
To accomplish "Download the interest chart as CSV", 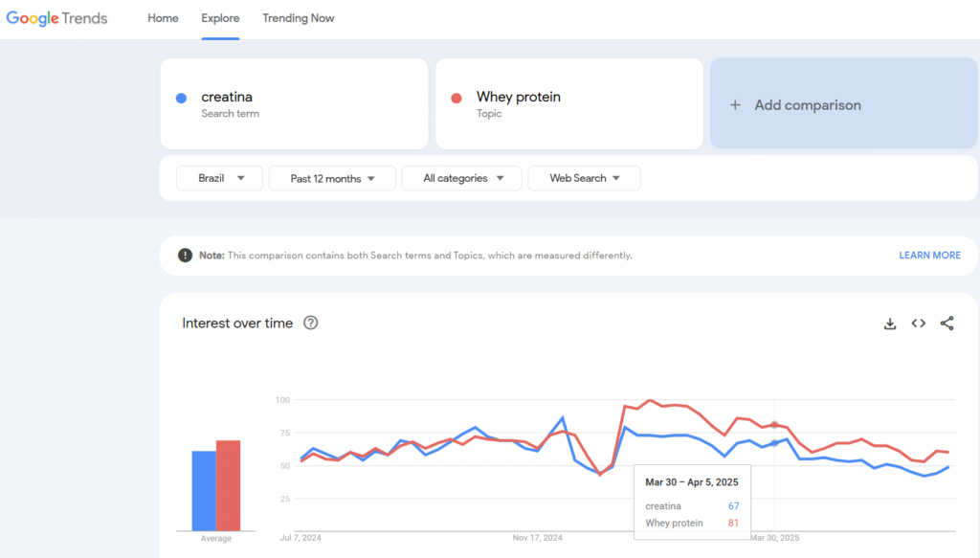I will click(890, 324).
